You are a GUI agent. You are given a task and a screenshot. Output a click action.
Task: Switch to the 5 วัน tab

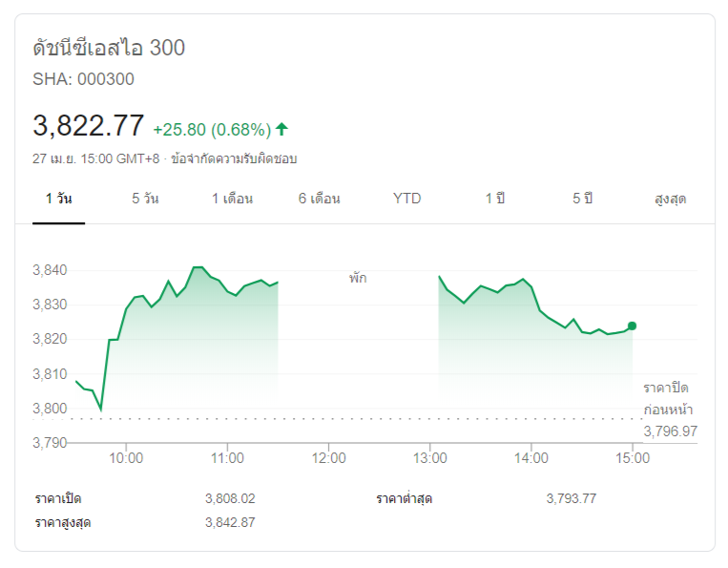point(145,199)
